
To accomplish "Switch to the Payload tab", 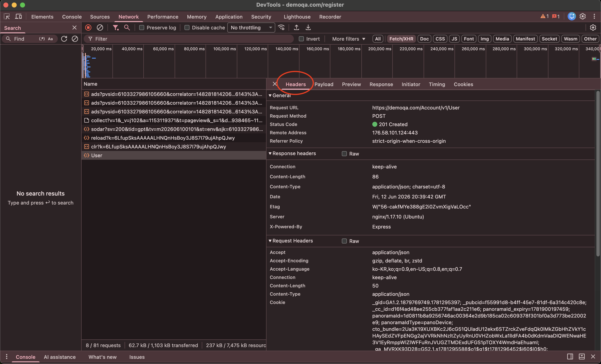I will pos(324,84).
